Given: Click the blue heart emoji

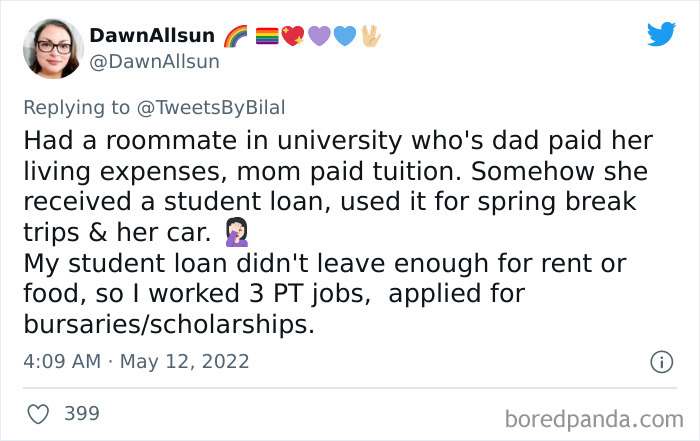Looking at the screenshot, I should coord(343,37).
